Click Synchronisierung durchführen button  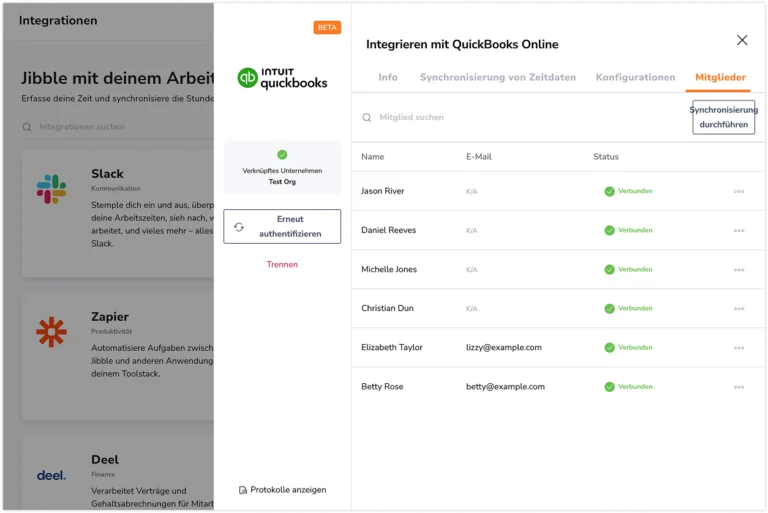[x=723, y=117]
